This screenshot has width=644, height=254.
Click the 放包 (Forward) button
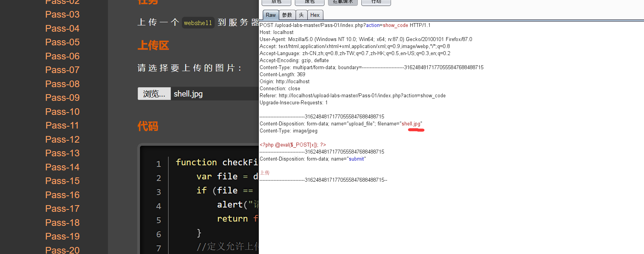pyautogui.click(x=276, y=2)
